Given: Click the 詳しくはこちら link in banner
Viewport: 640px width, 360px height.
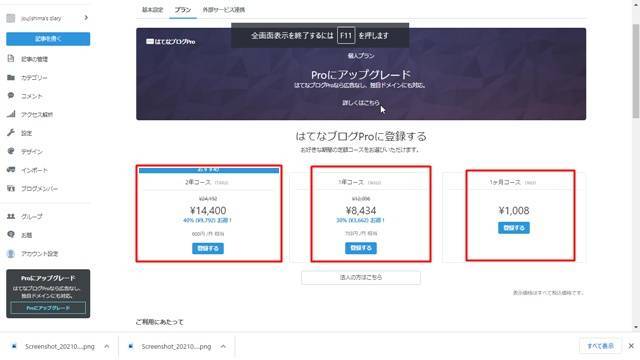Looking at the screenshot, I should [x=361, y=102].
